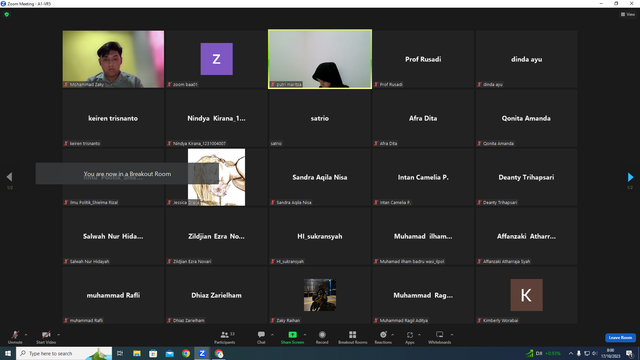Viewport: 640px width, 360px height.
Task: Expand the Whiteboards options arrow
Action: (452, 335)
